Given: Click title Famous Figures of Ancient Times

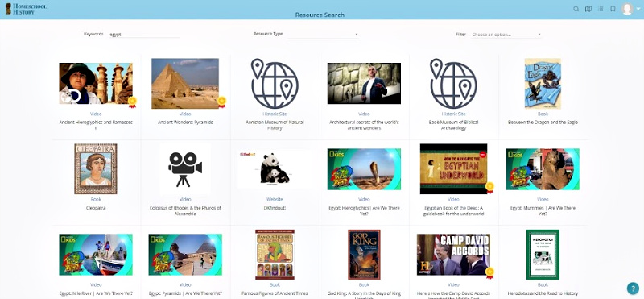Looking at the screenshot, I should tap(275, 293).
